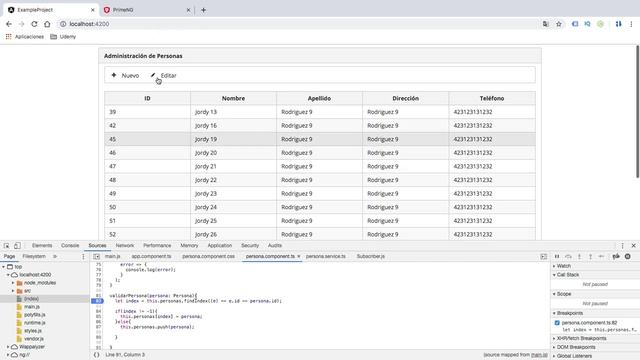Click the page vertical scrollbar

point(638,111)
